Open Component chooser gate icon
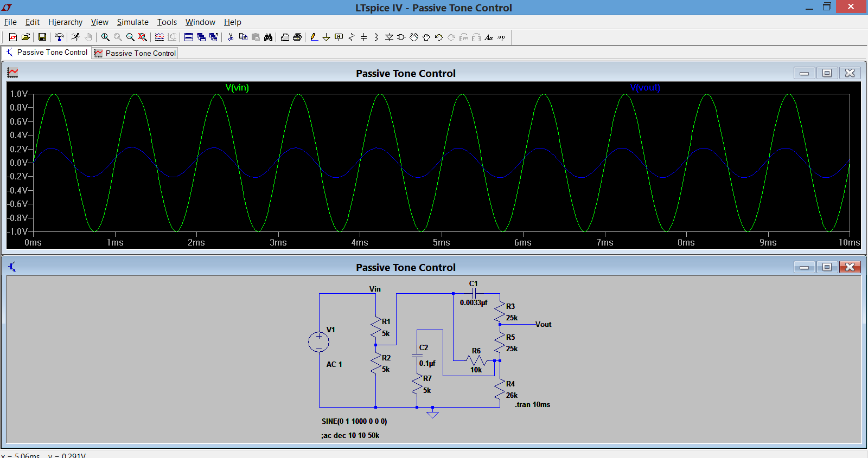Screen dimensions: 868x458 click(401, 37)
